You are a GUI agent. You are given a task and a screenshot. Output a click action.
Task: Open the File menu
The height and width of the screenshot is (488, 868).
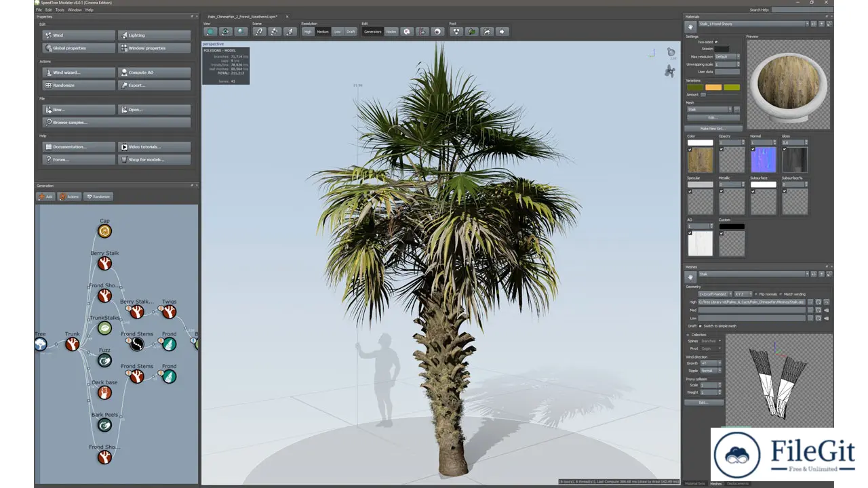coord(39,10)
